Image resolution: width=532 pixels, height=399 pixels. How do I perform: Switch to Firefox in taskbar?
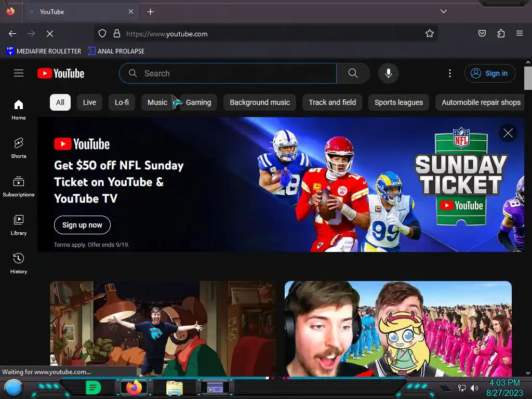134,388
